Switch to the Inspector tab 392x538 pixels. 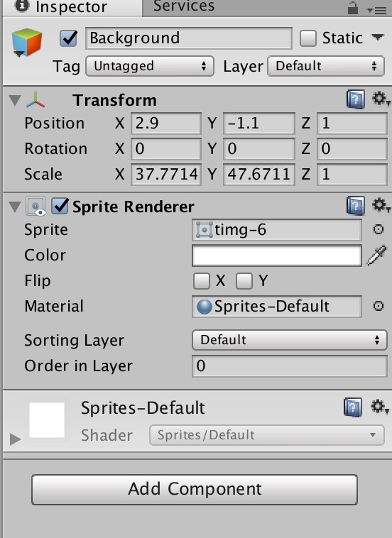coord(72,8)
